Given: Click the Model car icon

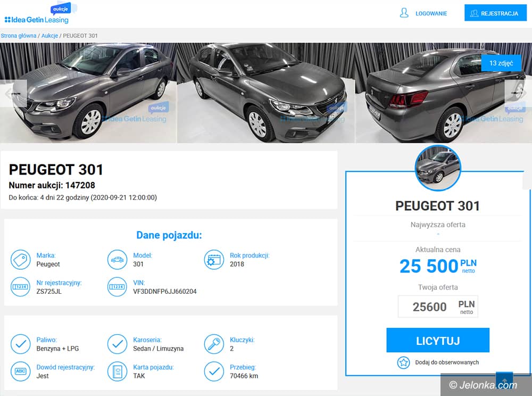Looking at the screenshot, I should click(x=117, y=260).
